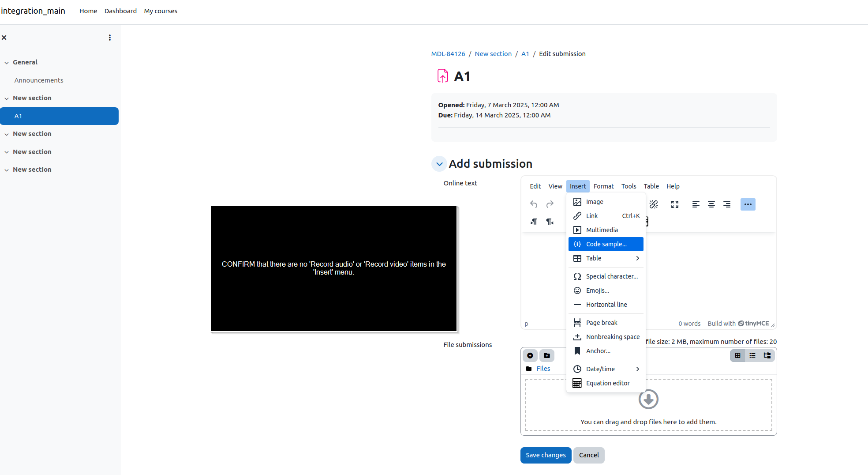Click the Build with tinyMCE link
This screenshot has height=475, width=868.
pos(738,324)
